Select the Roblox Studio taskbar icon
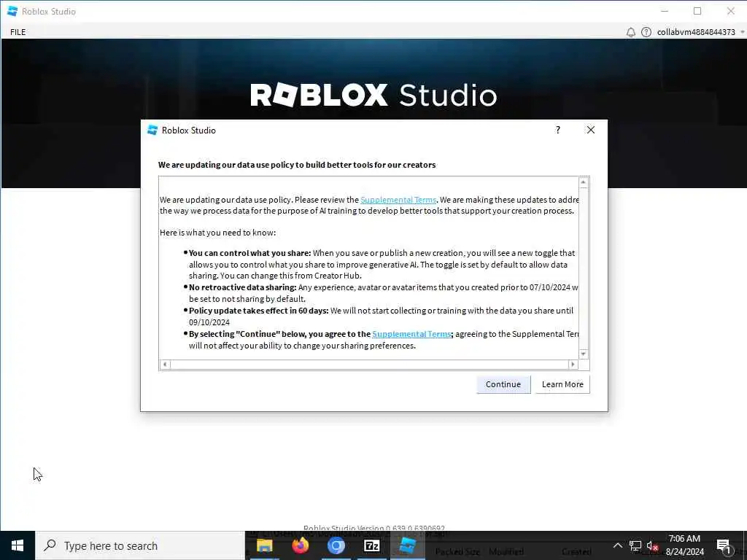Viewport: 747px width, 560px height. [407, 545]
